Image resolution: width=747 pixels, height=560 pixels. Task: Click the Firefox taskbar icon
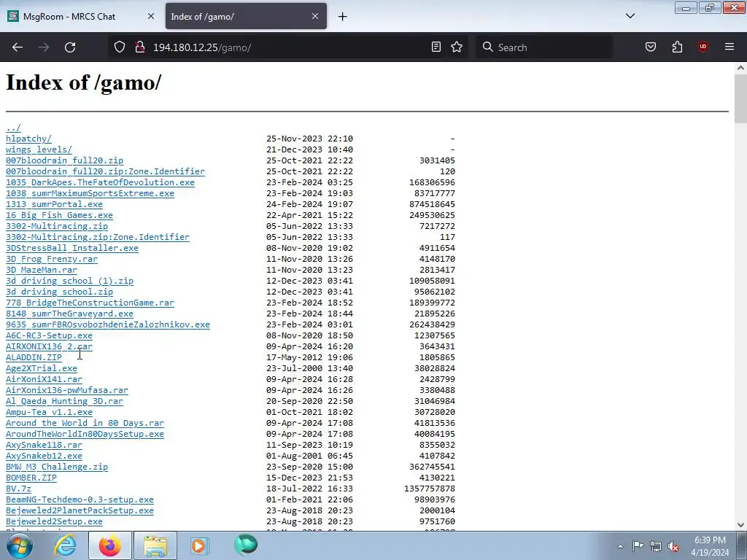[x=110, y=545]
